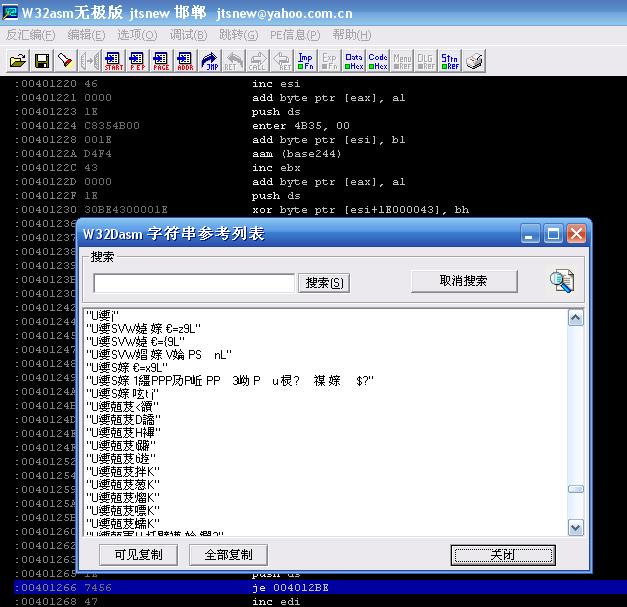Open the 反汇编(F) menu
The width and height of the screenshot is (627, 607).
[x=30, y=35]
